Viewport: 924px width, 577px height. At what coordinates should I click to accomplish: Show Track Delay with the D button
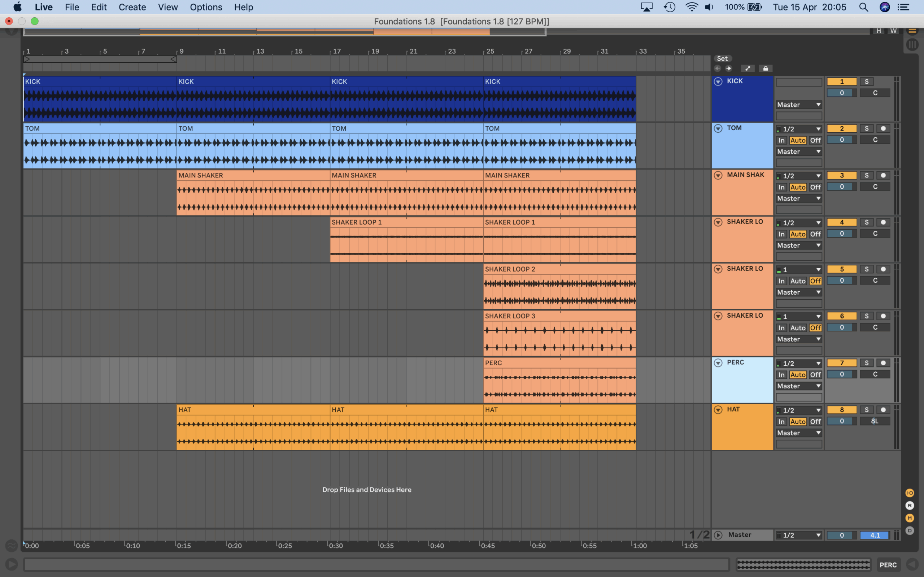pyautogui.click(x=910, y=531)
